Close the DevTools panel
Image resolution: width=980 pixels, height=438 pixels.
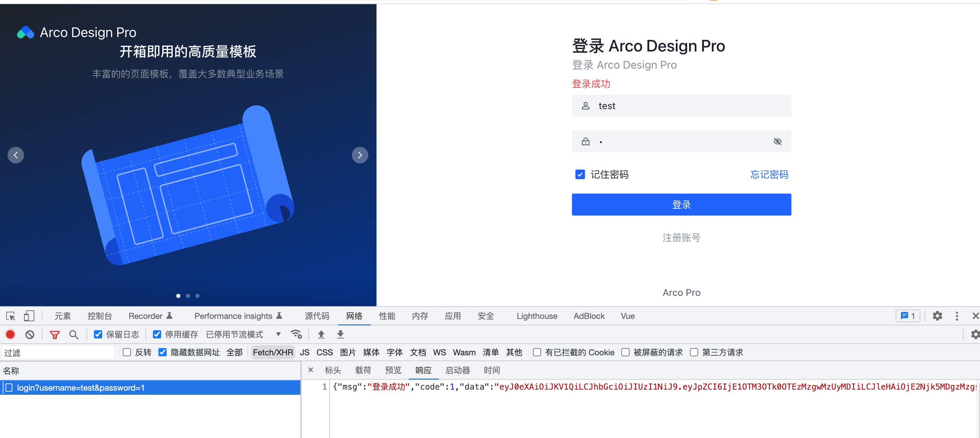coord(976,316)
